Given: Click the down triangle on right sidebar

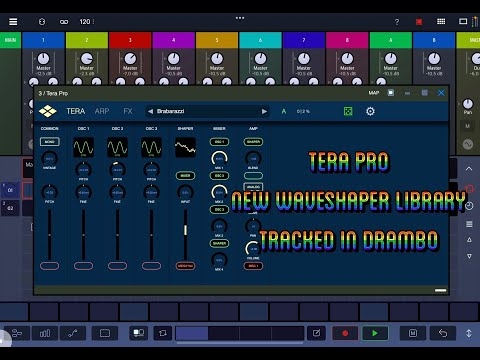Looking at the screenshot, I should [469, 256].
